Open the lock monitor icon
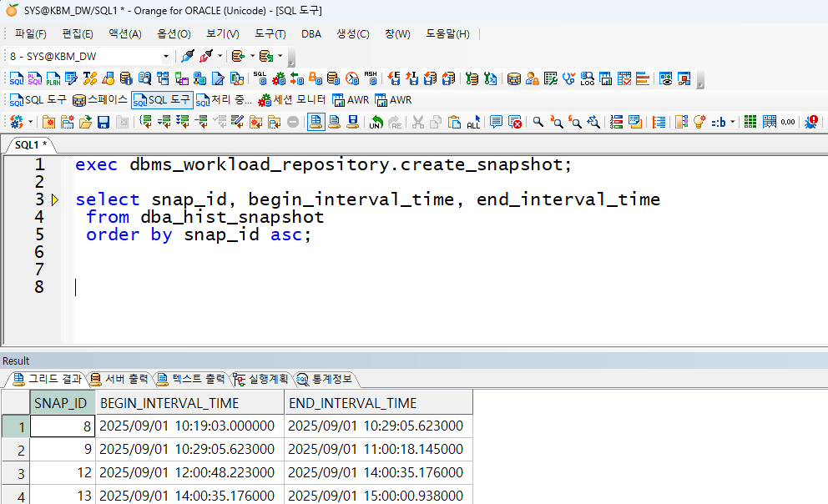This screenshot has height=504, width=828. click(x=316, y=79)
